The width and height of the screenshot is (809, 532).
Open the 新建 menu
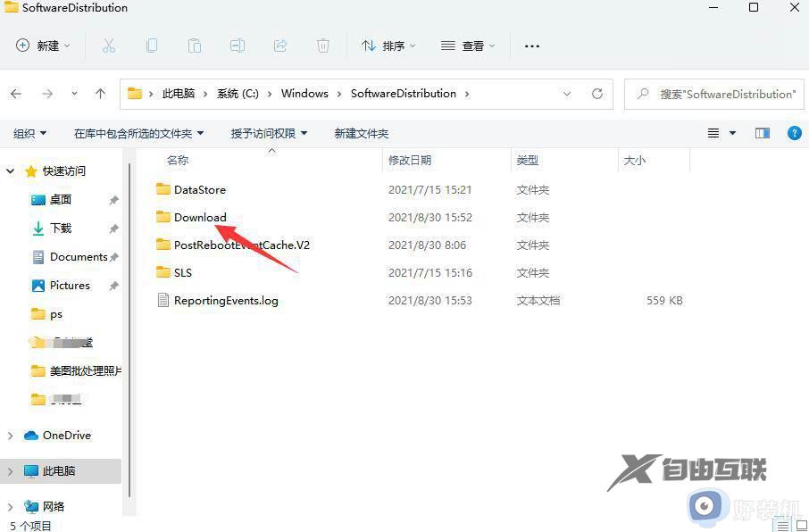point(43,46)
